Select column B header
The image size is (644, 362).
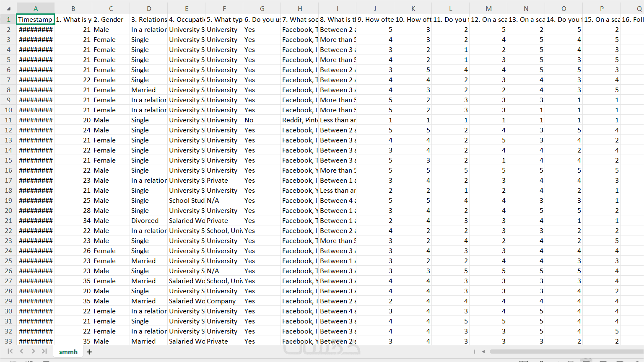tap(73, 8)
